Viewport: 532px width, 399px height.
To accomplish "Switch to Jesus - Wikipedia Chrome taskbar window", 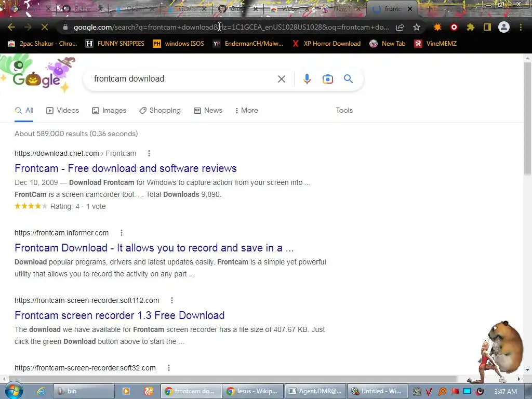I will point(252,391).
